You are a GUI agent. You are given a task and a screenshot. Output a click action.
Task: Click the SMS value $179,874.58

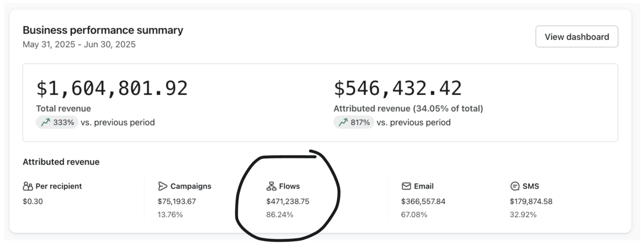point(531,202)
